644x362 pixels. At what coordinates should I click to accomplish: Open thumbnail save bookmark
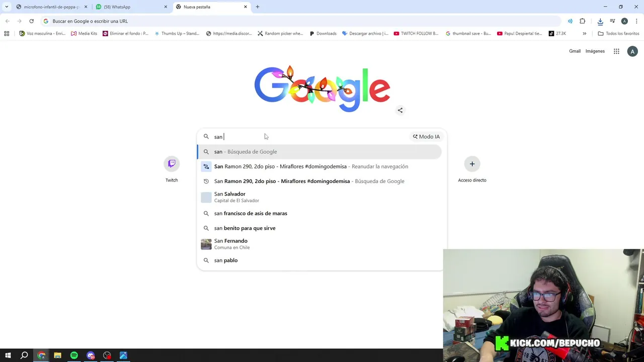click(468, 34)
